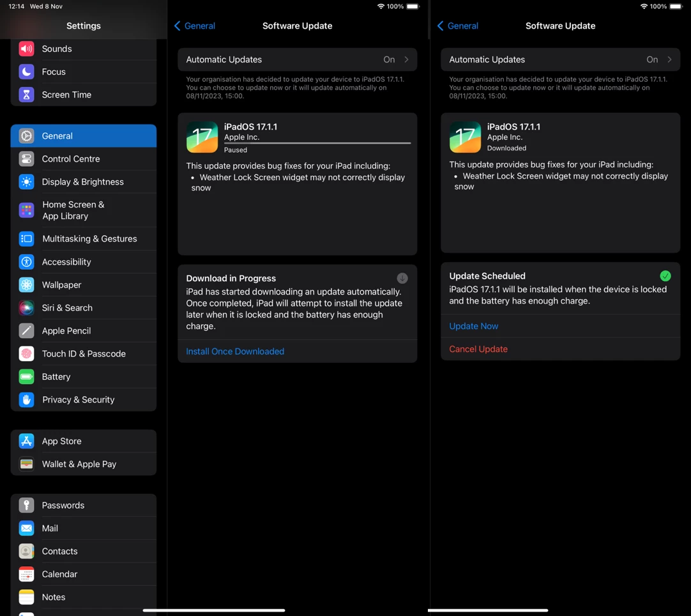
Task: Open the Display & Brightness icon
Action: (x=26, y=181)
